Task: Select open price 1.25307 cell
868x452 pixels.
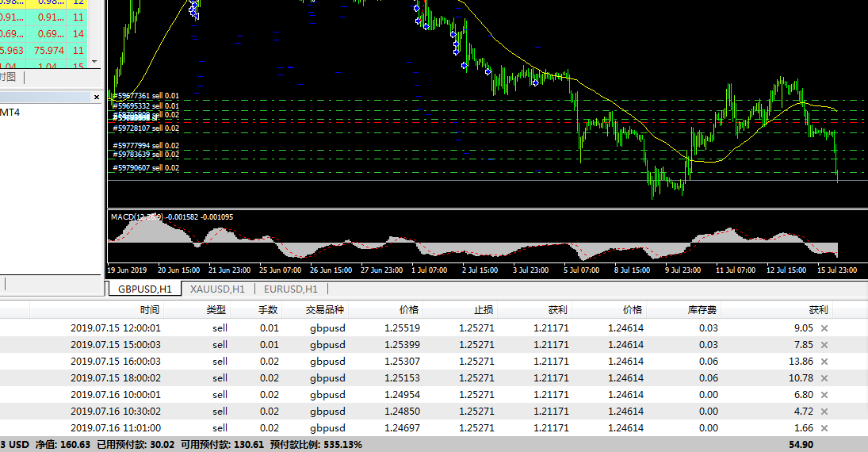Action: [403, 361]
